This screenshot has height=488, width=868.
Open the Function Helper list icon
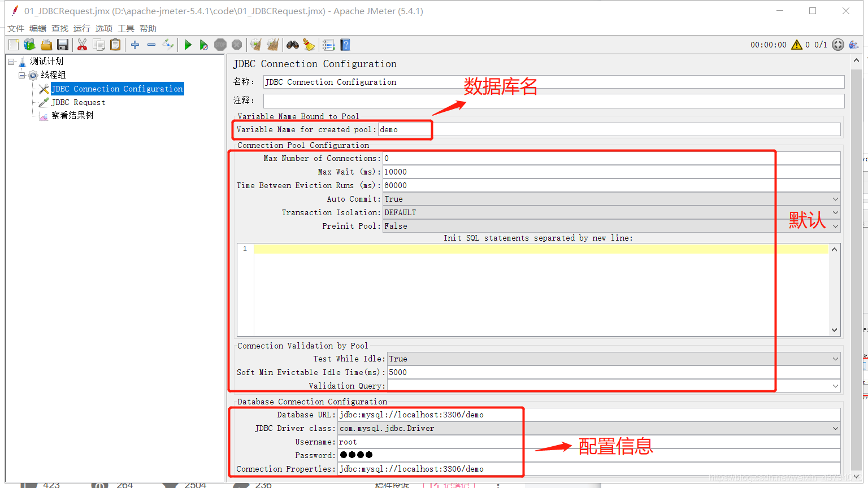pos(328,45)
